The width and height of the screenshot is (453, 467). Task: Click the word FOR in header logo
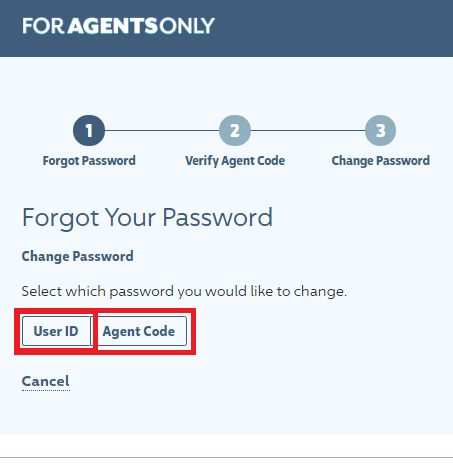click(x=43, y=26)
